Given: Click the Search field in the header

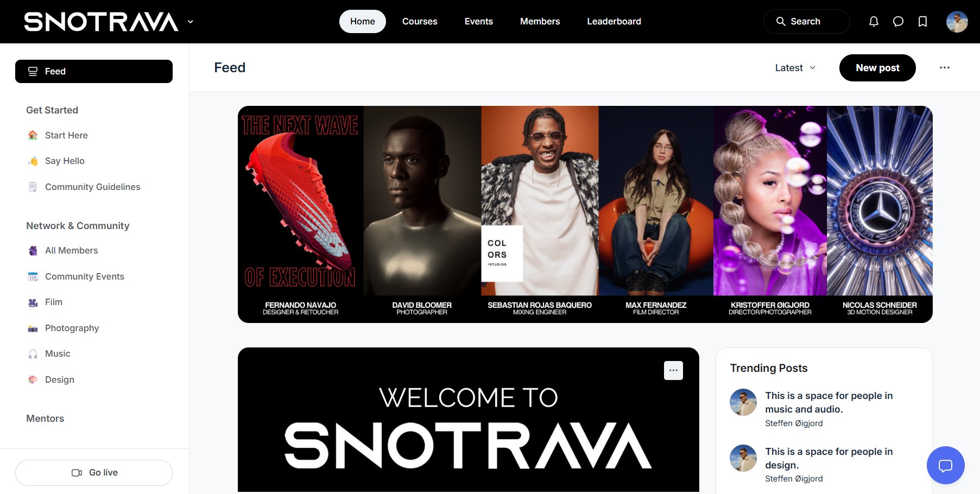Looking at the screenshot, I should tap(806, 21).
